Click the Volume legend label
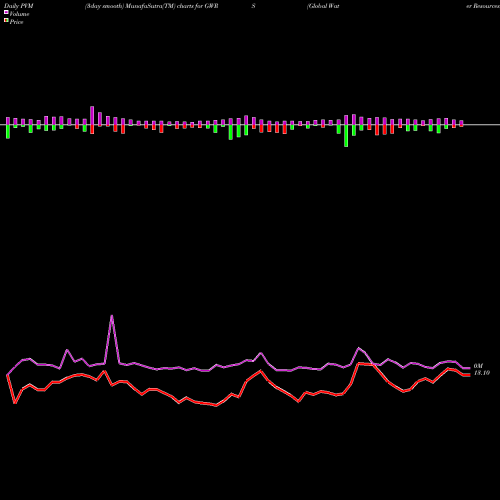This screenshot has width=500, height=500. tap(19, 14)
